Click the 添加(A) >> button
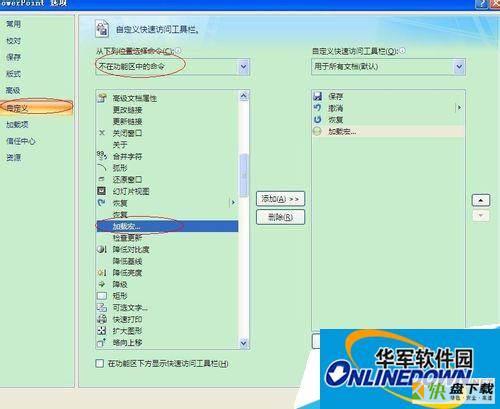This screenshot has width=500, height=409. tap(280, 199)
